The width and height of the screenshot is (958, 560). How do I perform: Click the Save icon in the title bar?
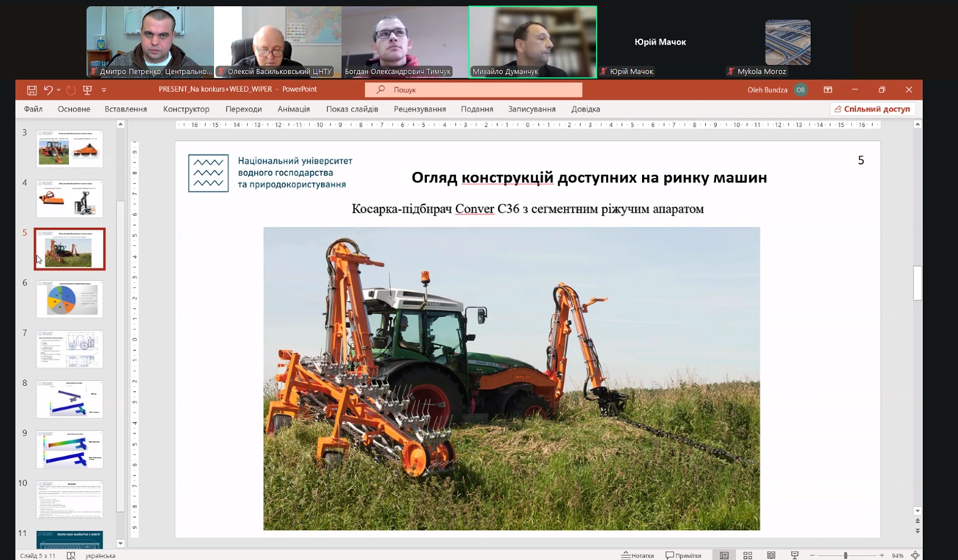click(x=32, y=90)
